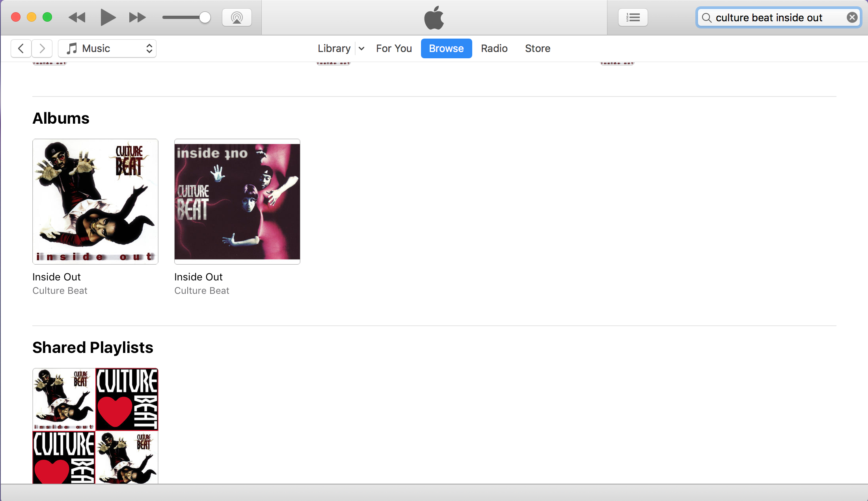
Task: Show the Up Next list icon
Action: (633, 17)
